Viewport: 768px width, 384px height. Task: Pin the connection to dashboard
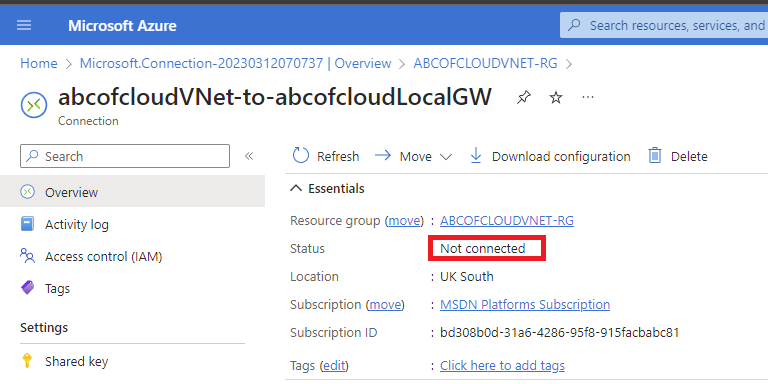point(524,97)
